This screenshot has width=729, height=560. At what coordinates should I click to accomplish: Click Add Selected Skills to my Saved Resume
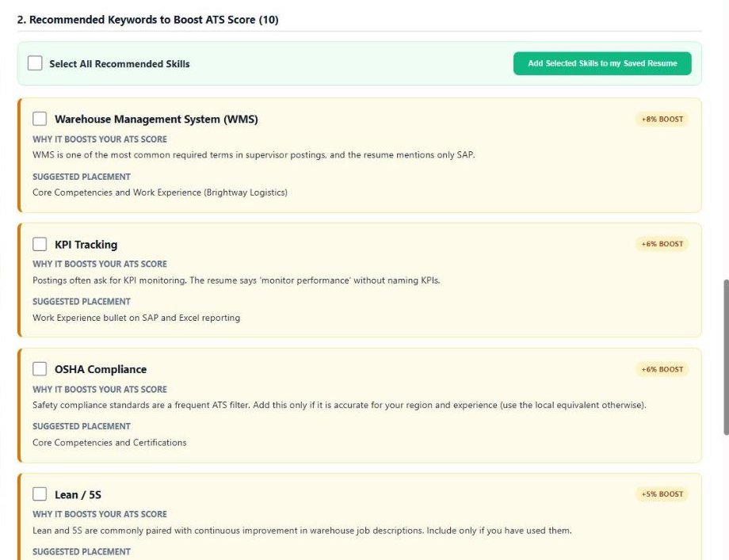click(x=602, y=63)
